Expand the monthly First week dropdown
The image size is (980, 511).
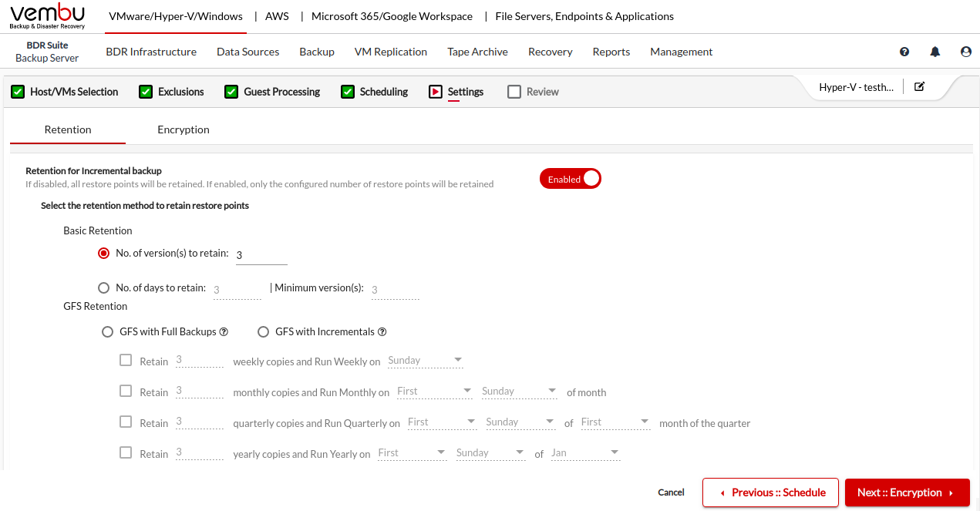(434, 392)
